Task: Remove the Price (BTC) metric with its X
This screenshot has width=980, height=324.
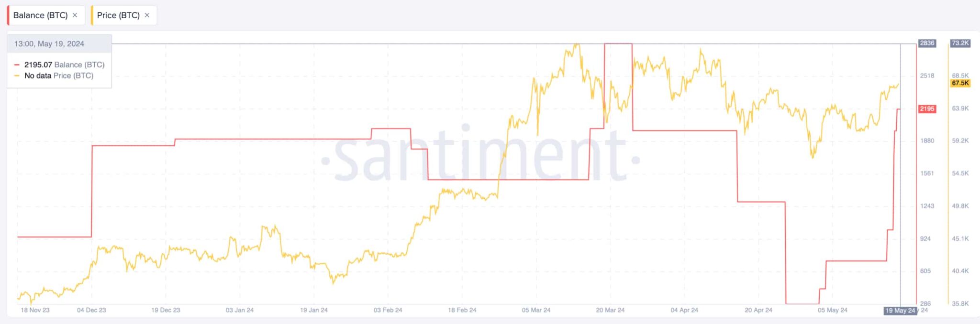Action: [x=147, y=15]
